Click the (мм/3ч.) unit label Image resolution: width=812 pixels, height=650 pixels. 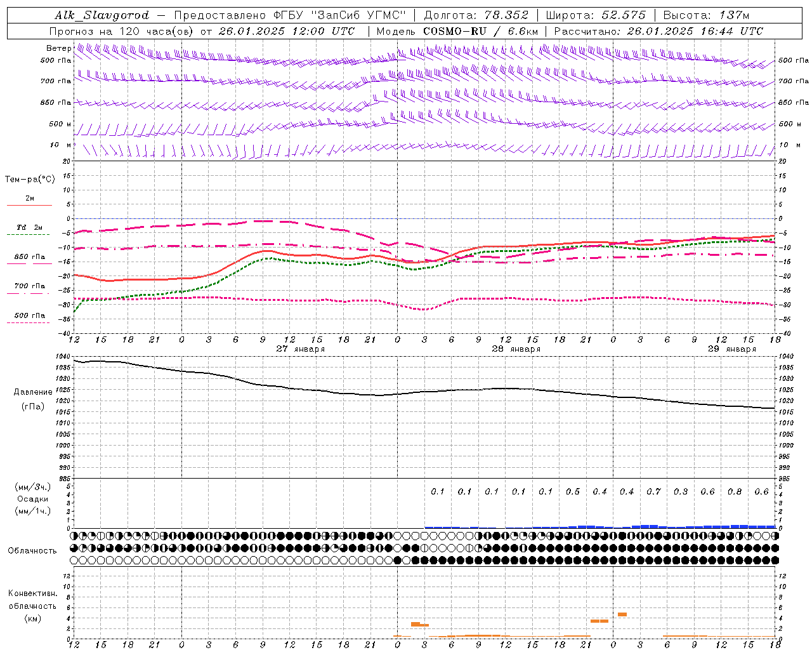[33, 487]
